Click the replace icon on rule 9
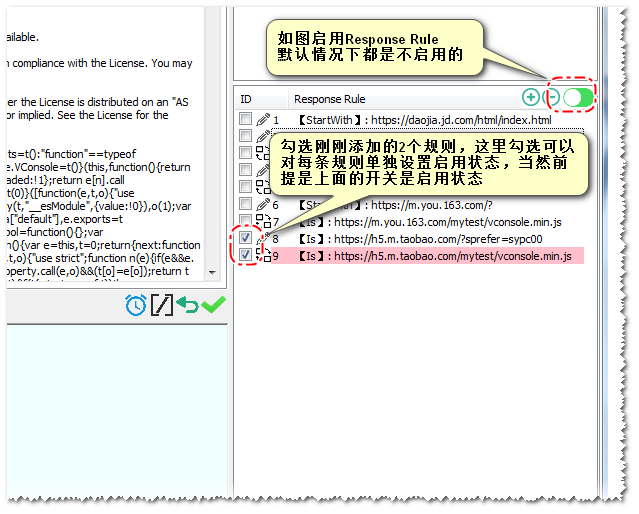The image size is (639, 514). pos(263,255)
